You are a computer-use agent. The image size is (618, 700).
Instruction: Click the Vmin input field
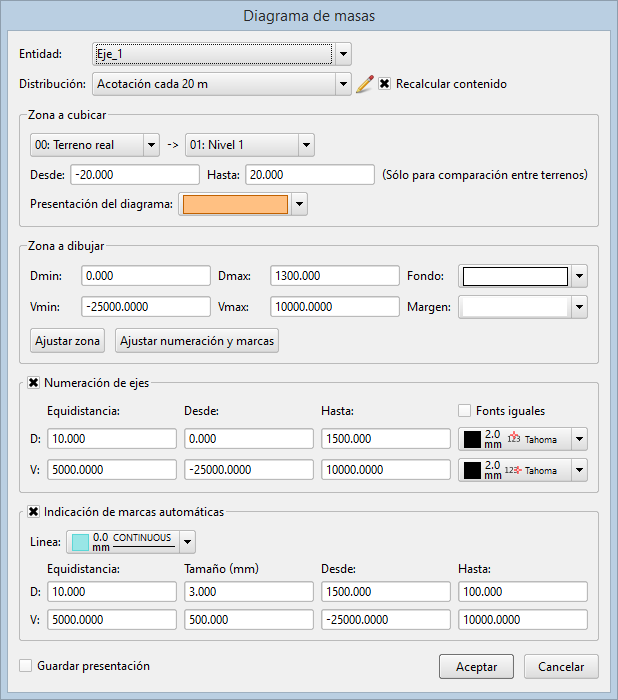point(146,307)
